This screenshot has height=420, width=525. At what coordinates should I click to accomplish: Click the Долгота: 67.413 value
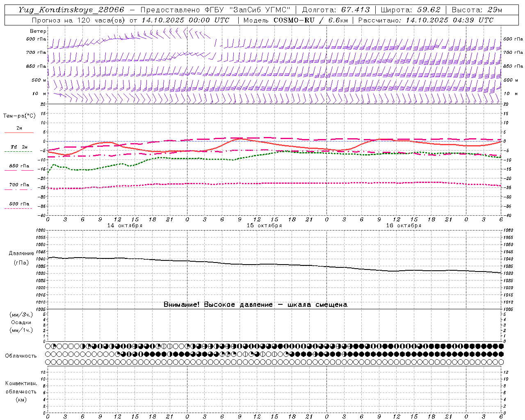pos(336,10)
